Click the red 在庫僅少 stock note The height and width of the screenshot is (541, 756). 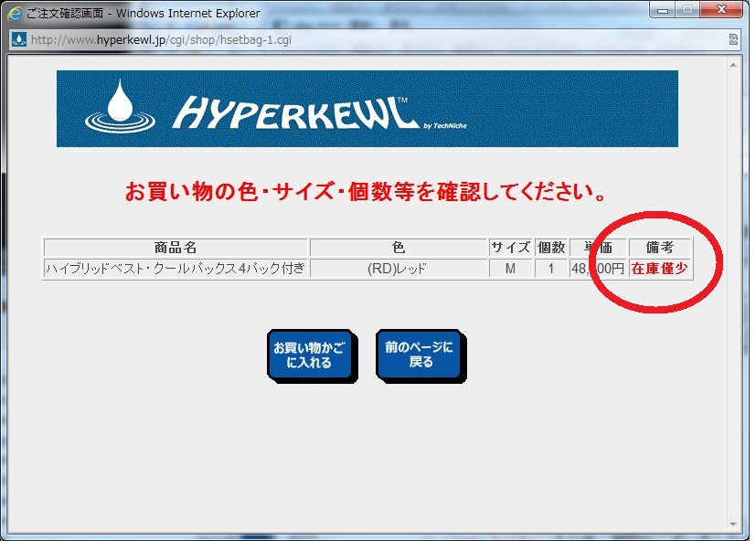tap(660, 268)
